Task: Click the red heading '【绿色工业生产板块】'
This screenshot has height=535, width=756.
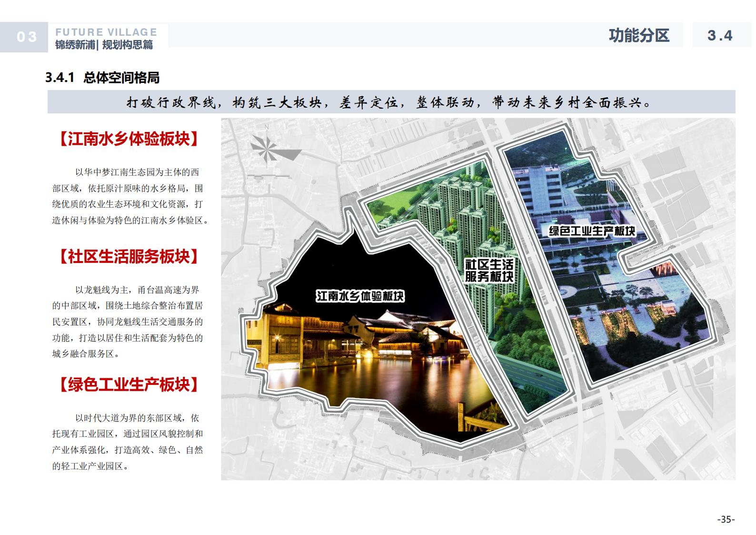Action: tap(129, 384)
